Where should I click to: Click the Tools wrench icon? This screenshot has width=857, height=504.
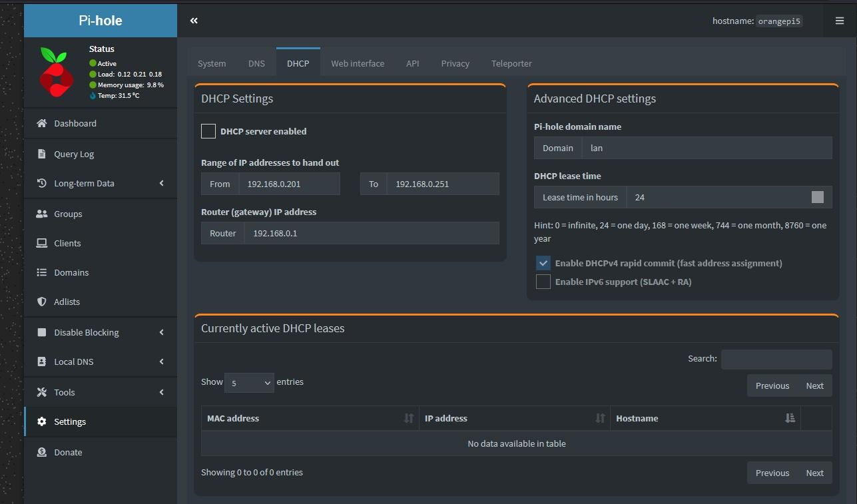42,392
